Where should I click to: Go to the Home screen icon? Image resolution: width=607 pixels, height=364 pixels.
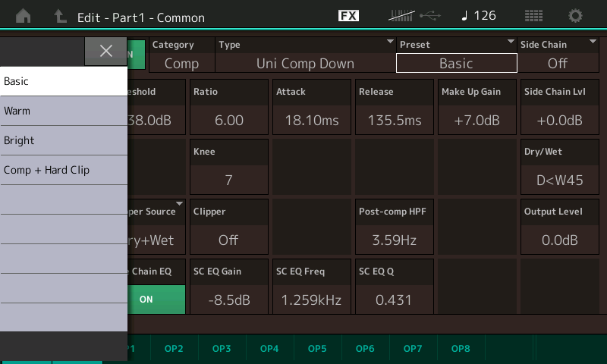[24, 16]
